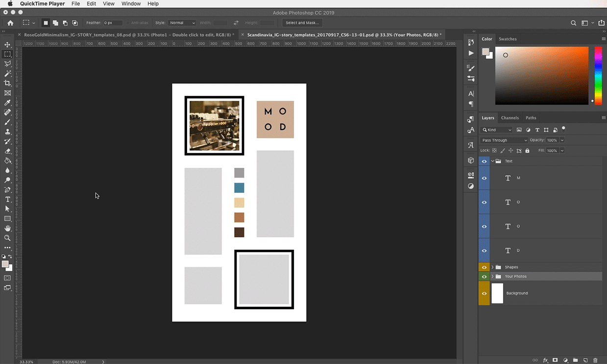Open the Kind filter dropdown
Image resolution: width=607 pixels, height=364 pixels.
(497, 130)
